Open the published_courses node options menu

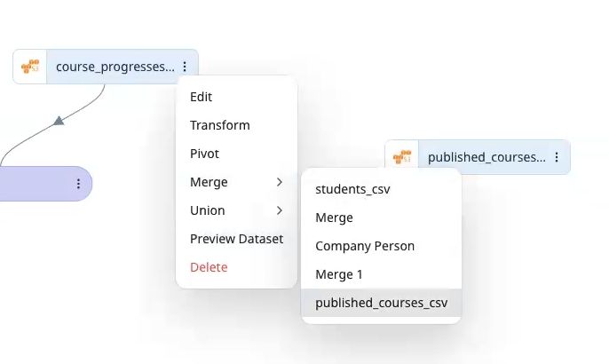(x=557, y=157)
